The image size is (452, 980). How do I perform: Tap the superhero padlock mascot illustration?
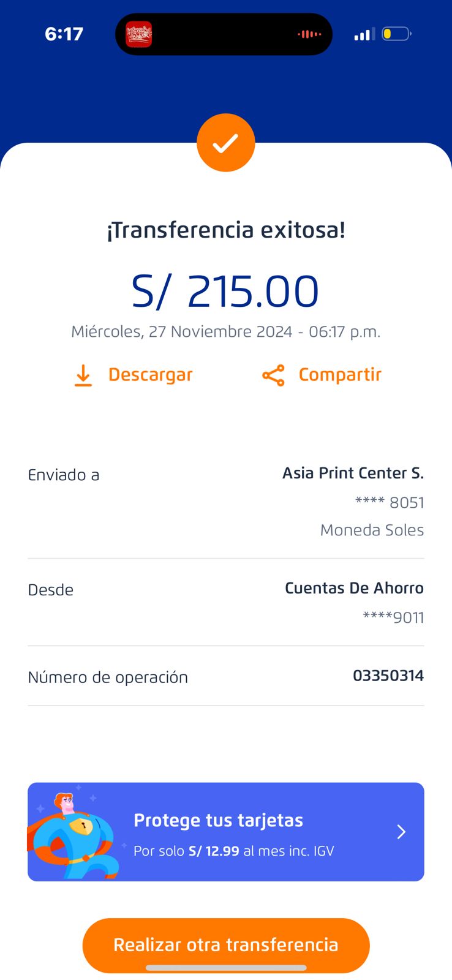[x=74, y=834]
